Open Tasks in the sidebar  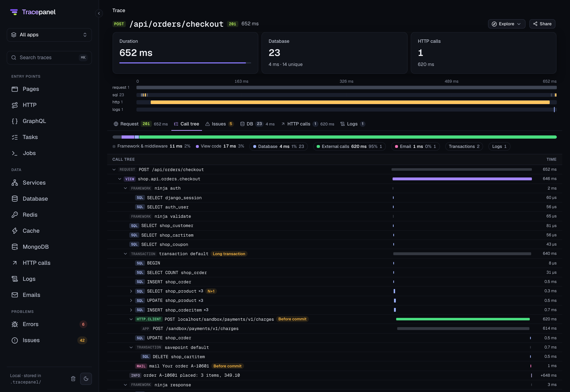click(x=49, y=137)
